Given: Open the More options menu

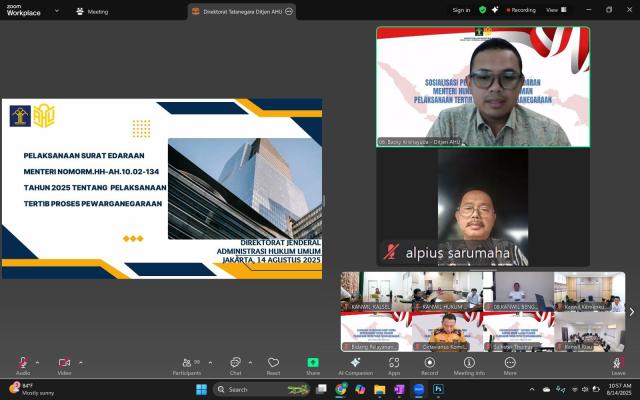Looking at the screenshot, I should pos(510,364).
